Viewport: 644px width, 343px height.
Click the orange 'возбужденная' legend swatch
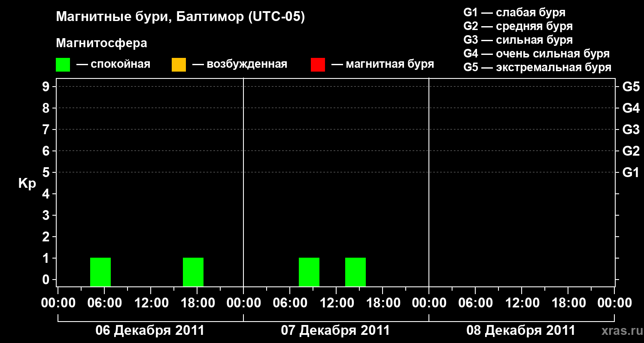179,65
